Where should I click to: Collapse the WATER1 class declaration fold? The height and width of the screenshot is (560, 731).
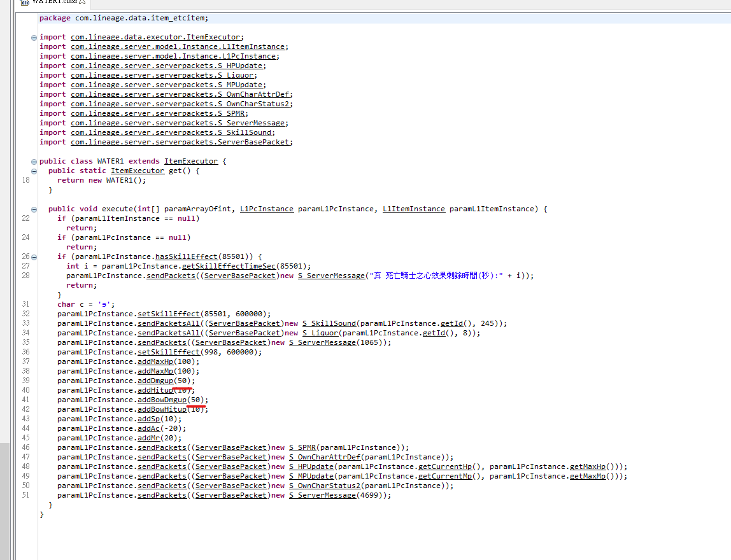coord(34,162)
